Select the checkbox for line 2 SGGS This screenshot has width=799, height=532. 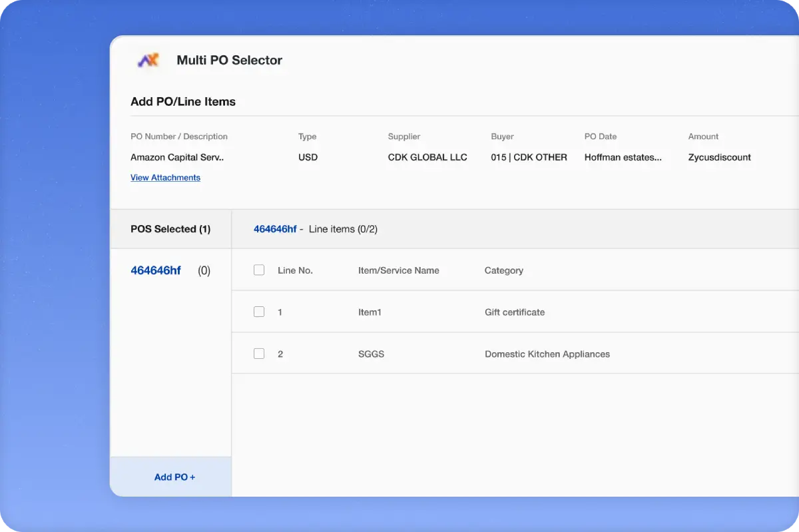pyautogui.click(x=259, y=354)
